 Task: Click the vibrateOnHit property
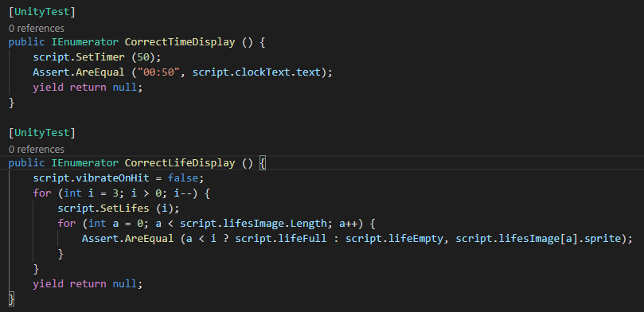(112, 178)
